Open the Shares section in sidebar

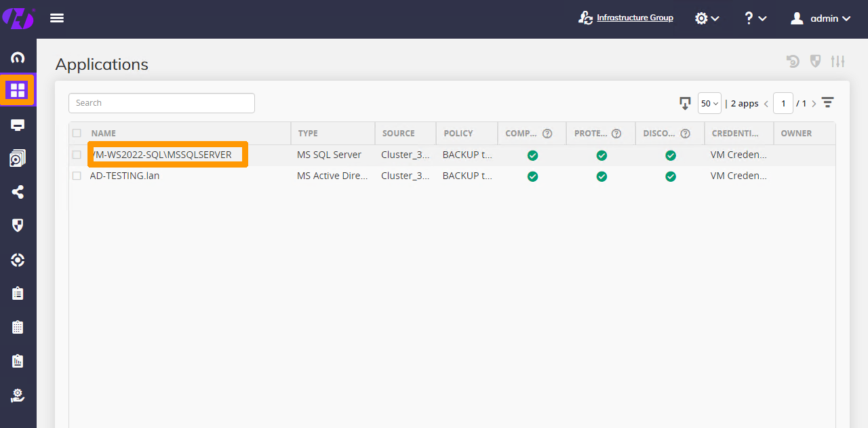coord(18,192)
